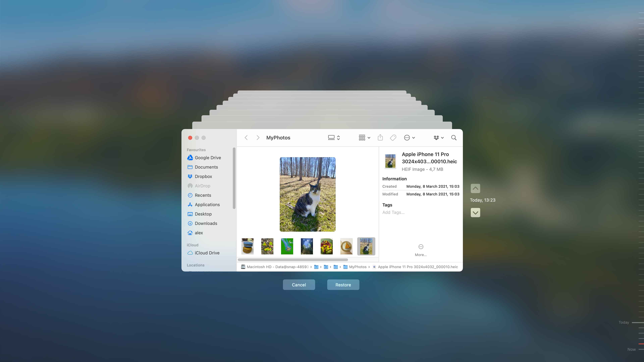The image size is (644, 362).
Task: Click the Share icon in toolbar
Action: point(380,137)
